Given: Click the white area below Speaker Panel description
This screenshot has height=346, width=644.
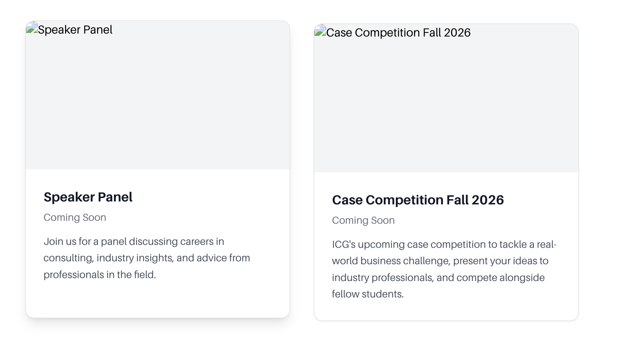Looking at the screenshot, I should point(158,299).
